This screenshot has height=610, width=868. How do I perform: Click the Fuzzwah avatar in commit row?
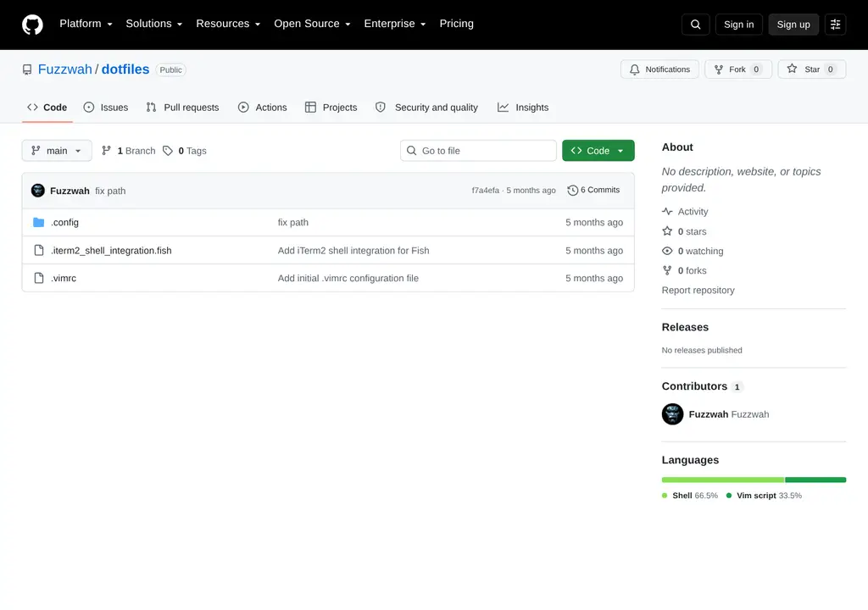[37, 191]
